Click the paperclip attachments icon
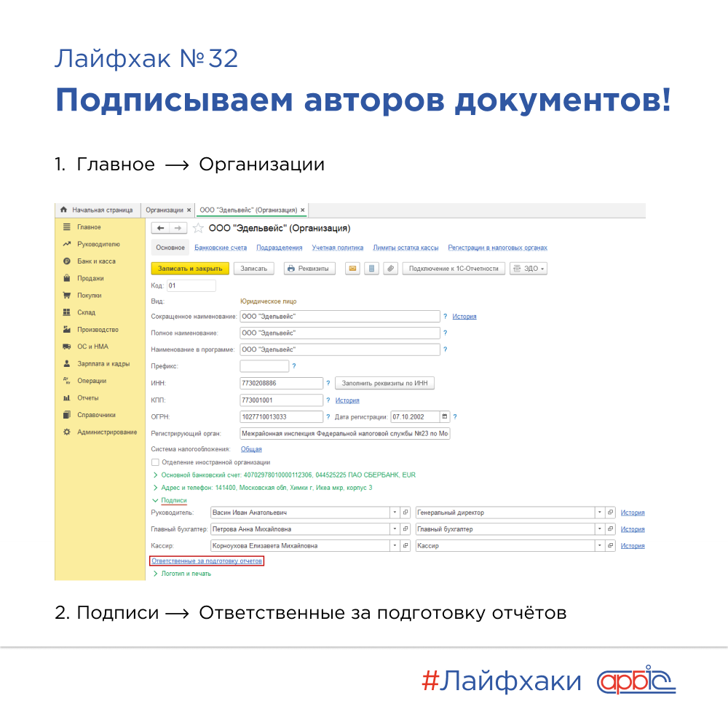728x728 pixels. coord(391,269)
